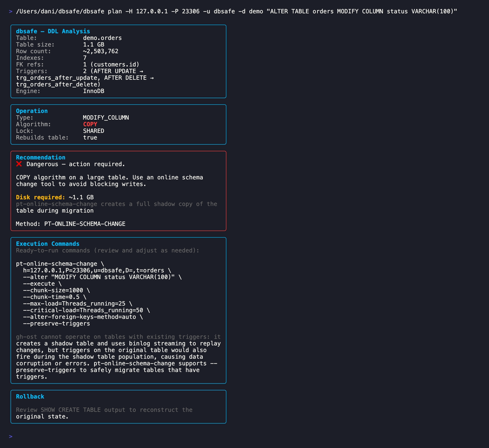Click the Operation panel title

(31, 111)
